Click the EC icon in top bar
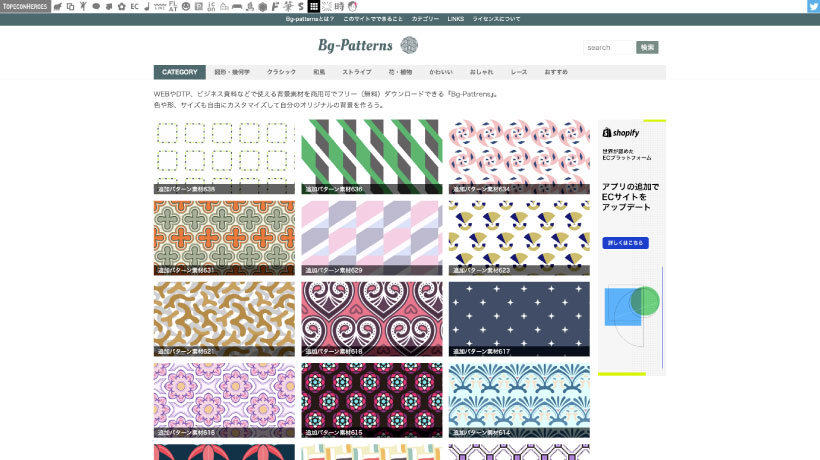Image resolution: width=820 pixels, height=460 pixels. [x=134, y=6]
